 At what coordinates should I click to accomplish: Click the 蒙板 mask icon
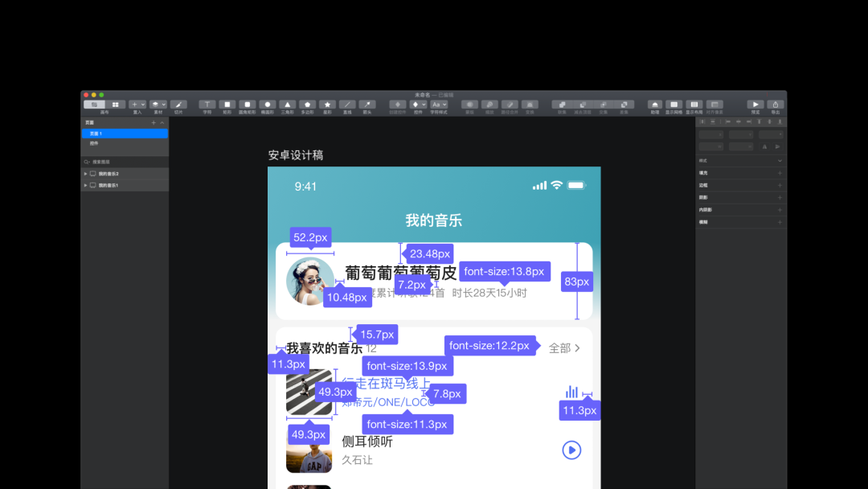469,104
